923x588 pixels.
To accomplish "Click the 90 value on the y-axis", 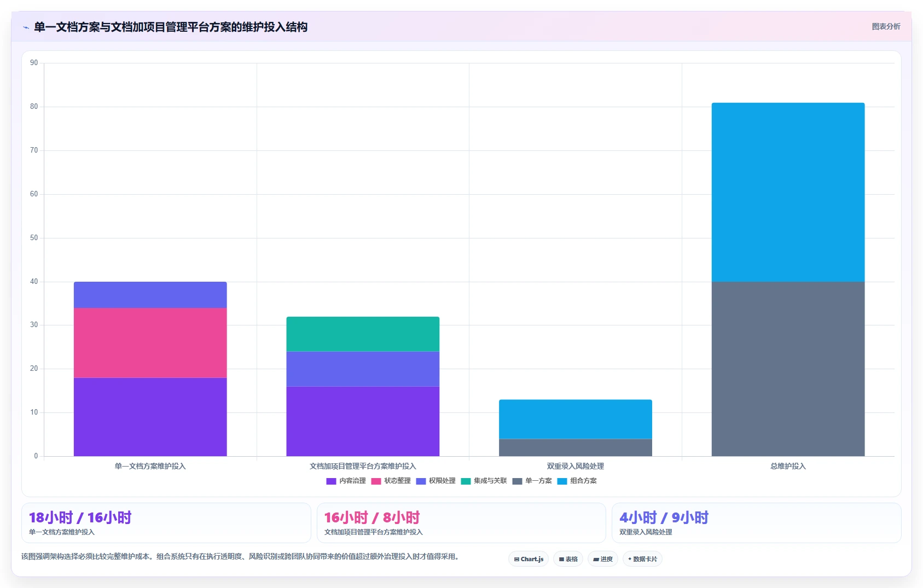I will tap(34, 63).
